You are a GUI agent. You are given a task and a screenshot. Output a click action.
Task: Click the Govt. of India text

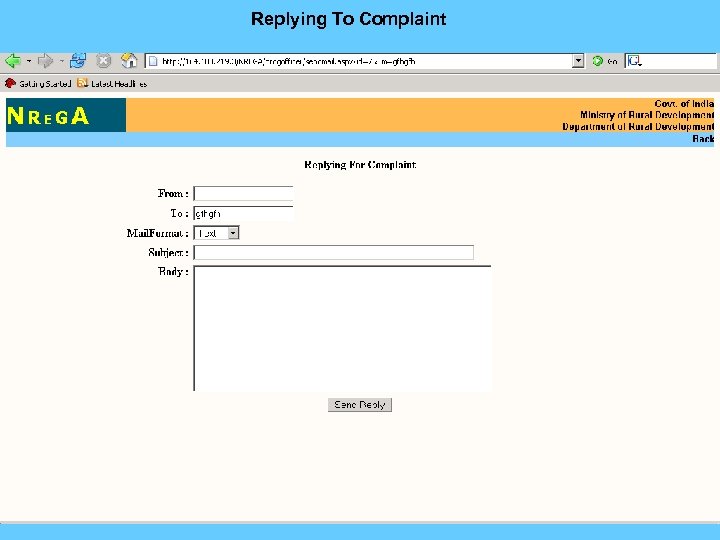pos(684,103)
